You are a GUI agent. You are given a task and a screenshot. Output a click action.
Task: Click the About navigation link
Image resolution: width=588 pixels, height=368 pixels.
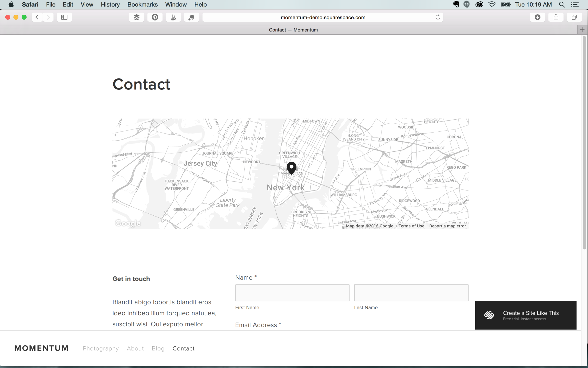click(135, 348)
